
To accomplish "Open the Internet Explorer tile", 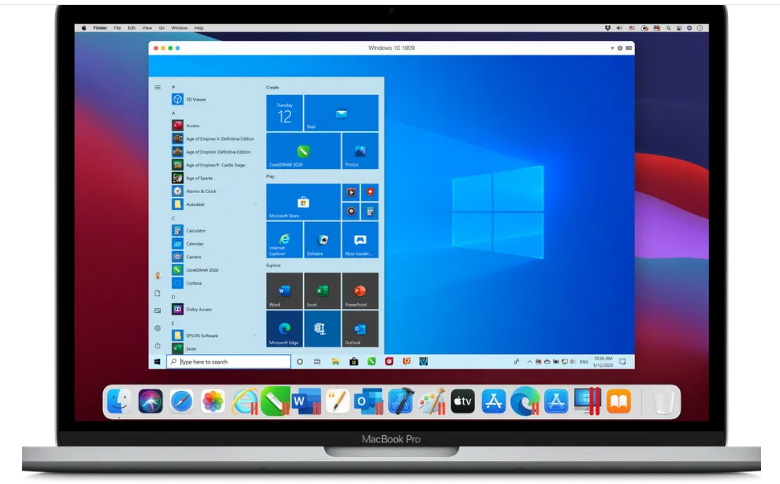I will (x=285, y=240).
